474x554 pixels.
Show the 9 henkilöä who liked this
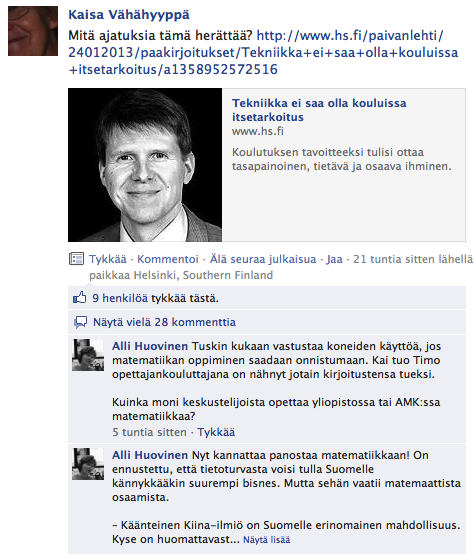(120, 298)
